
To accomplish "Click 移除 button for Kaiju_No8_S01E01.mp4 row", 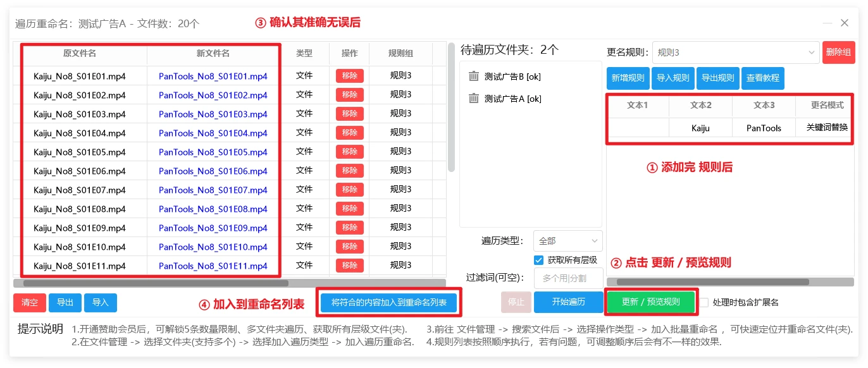I will 349,76.
